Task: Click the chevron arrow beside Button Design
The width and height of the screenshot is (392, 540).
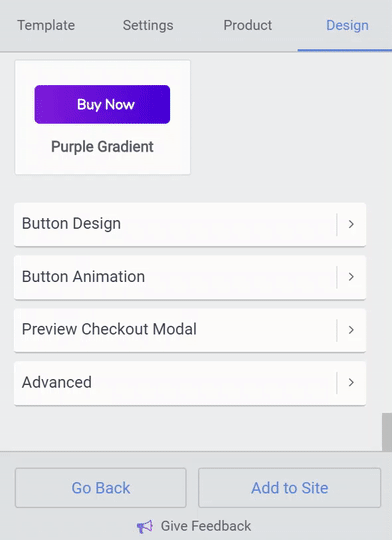Action: pyautogui.click(x=351, y=224)
